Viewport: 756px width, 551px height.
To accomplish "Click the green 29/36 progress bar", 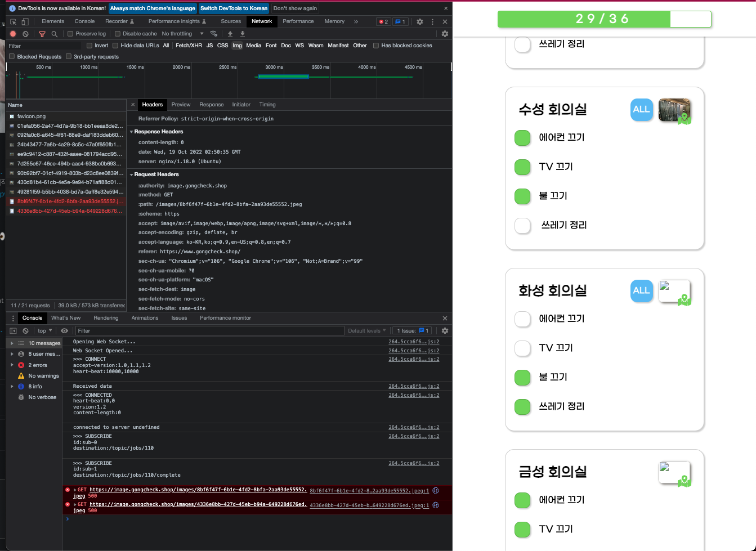I will (583, 19).
